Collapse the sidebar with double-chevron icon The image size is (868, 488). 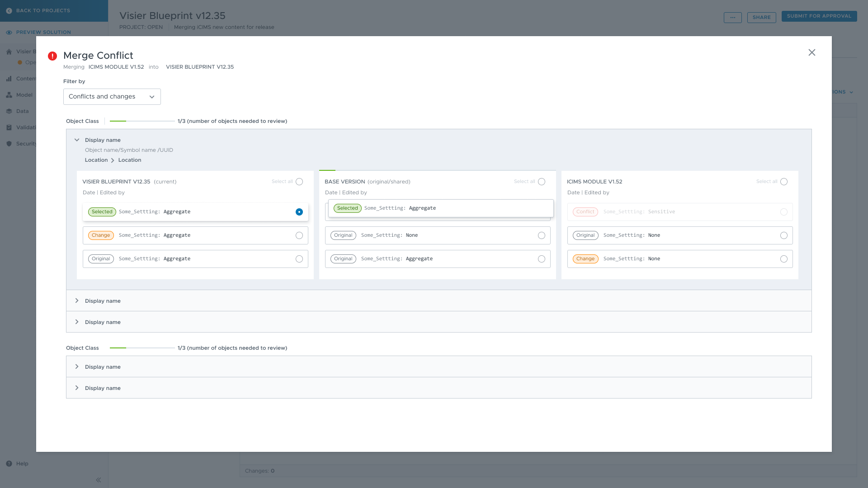[98, 480]
